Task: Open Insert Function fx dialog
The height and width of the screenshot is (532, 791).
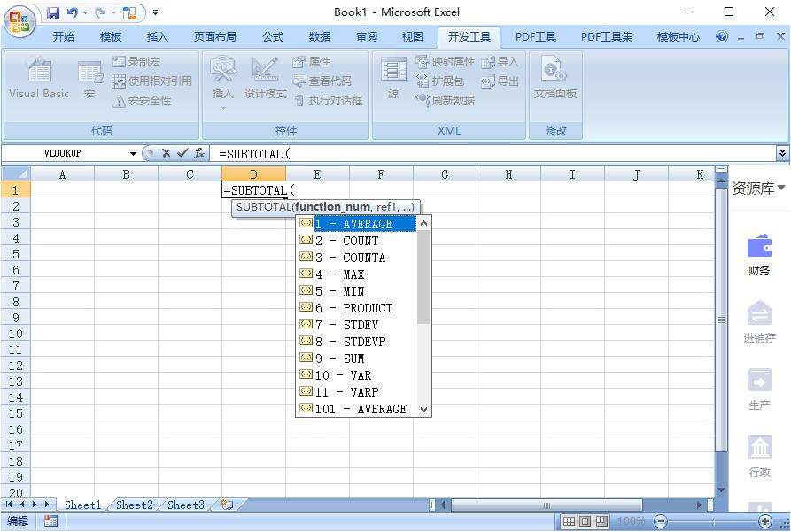Action: [x=199, y=153]
